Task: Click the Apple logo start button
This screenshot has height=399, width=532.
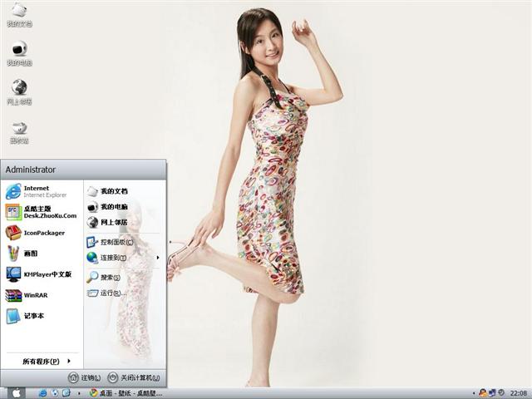Action: coord(16,393)
